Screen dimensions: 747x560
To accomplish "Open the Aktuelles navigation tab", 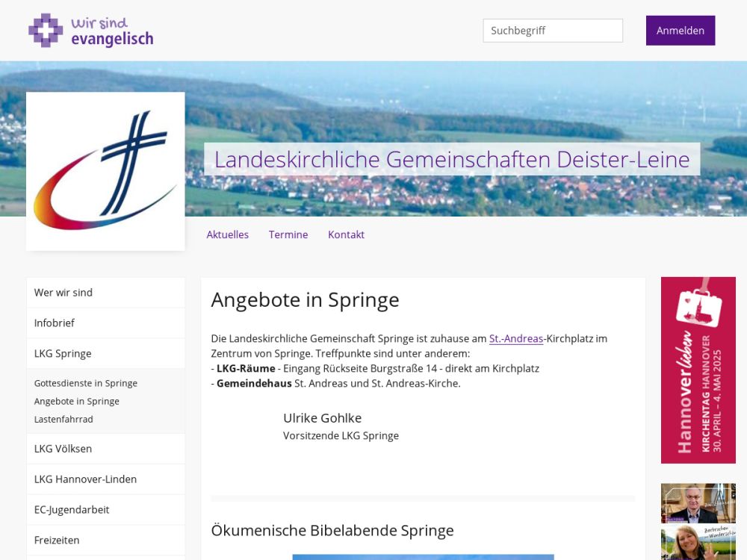I will (227, 234).
